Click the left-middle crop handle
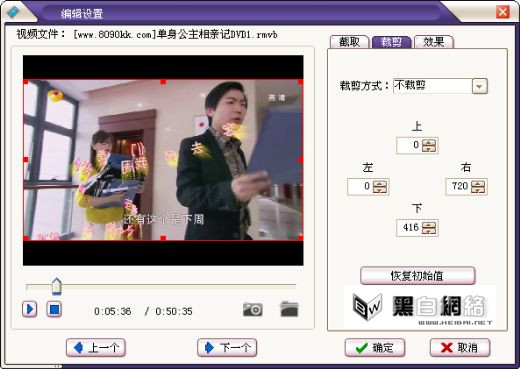The width and height of the screenshot is (520, 369). 26,160
